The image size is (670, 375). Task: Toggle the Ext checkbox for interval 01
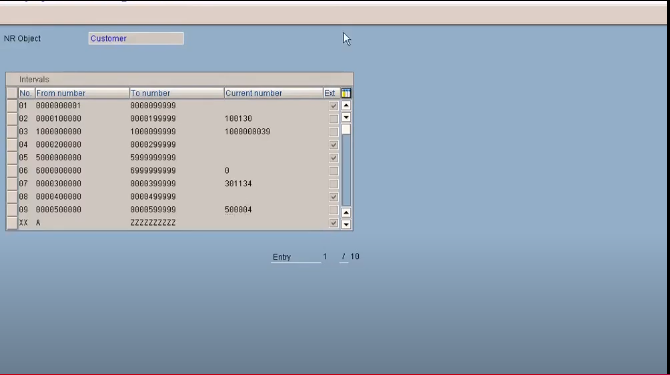click(333, 105)
